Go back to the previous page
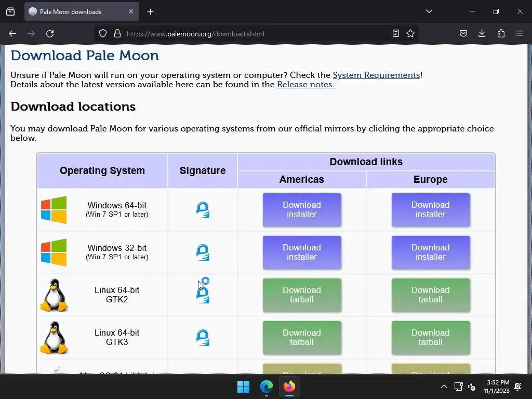Viewport: 532px width, 399px height. [12, 34]
